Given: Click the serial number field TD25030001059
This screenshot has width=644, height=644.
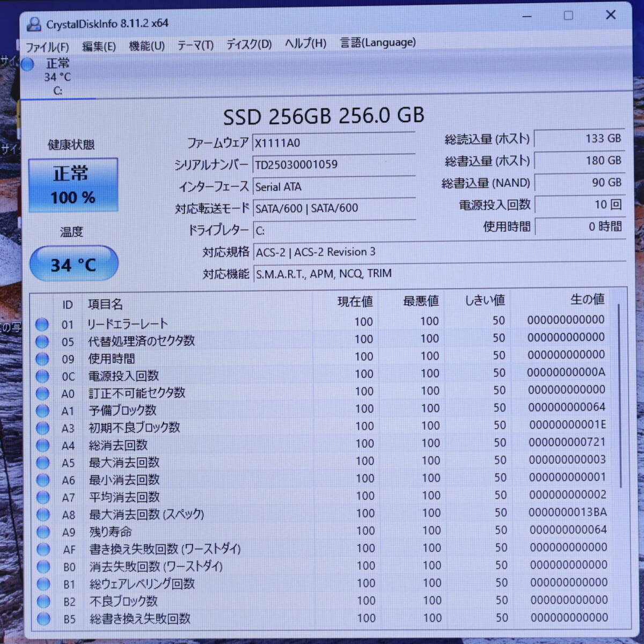Looking at the screenshot, I should click(333, 164).
